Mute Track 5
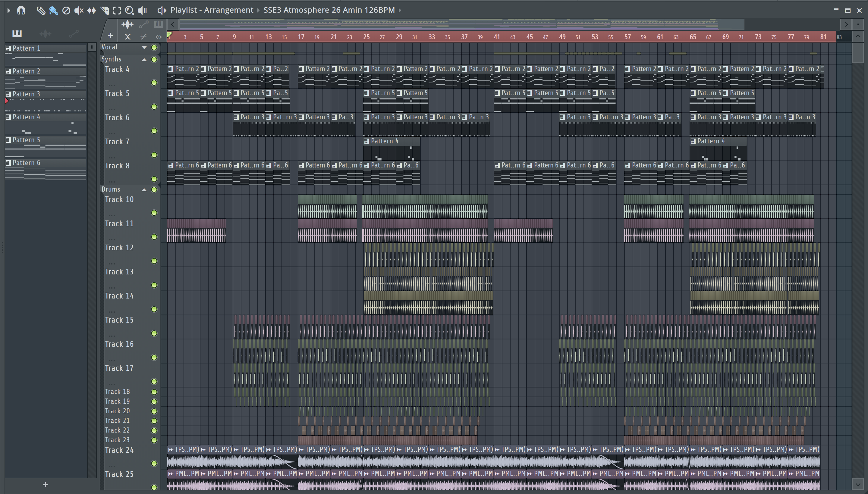 coord(154,107)
